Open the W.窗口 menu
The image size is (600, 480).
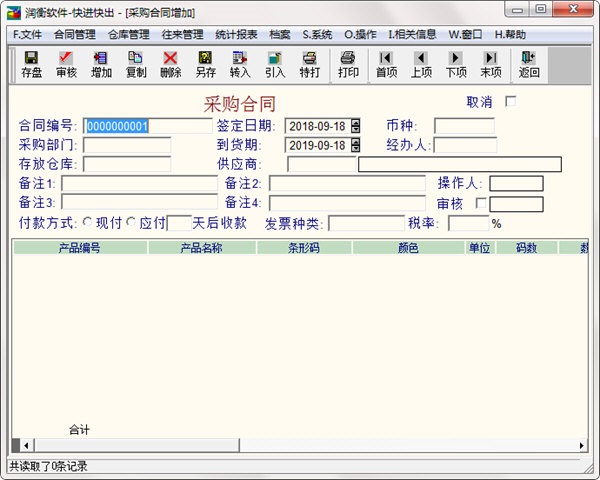coord(465,34)
